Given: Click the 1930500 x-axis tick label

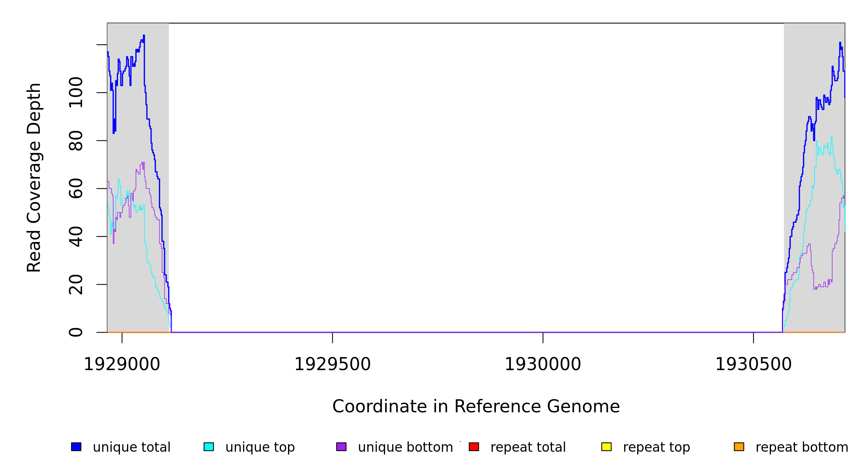Looking at the screenshot, I should [754, 365].
